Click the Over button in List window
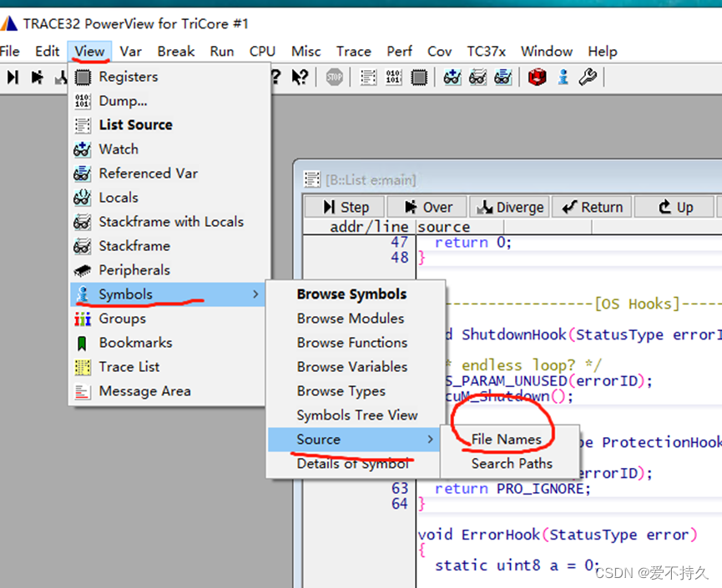722x588 pixels. point(427,207)
